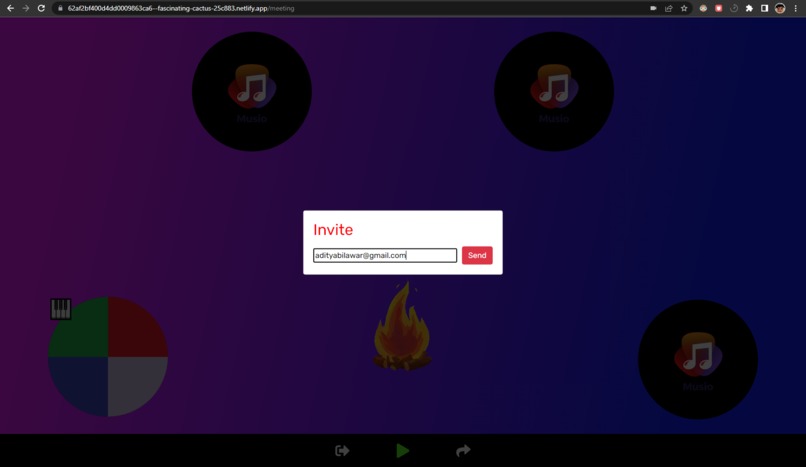
Task: Click the share page icon in address bar
Action: (668, 8)
